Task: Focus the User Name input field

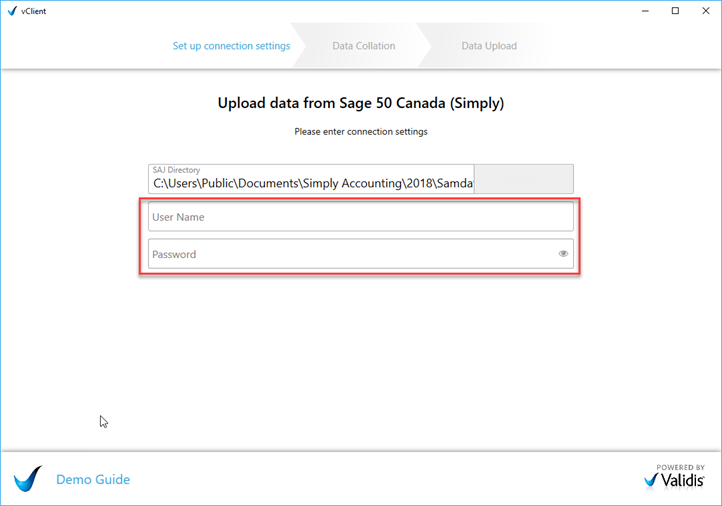Action: pyautogui.click(x=360, y=217)
